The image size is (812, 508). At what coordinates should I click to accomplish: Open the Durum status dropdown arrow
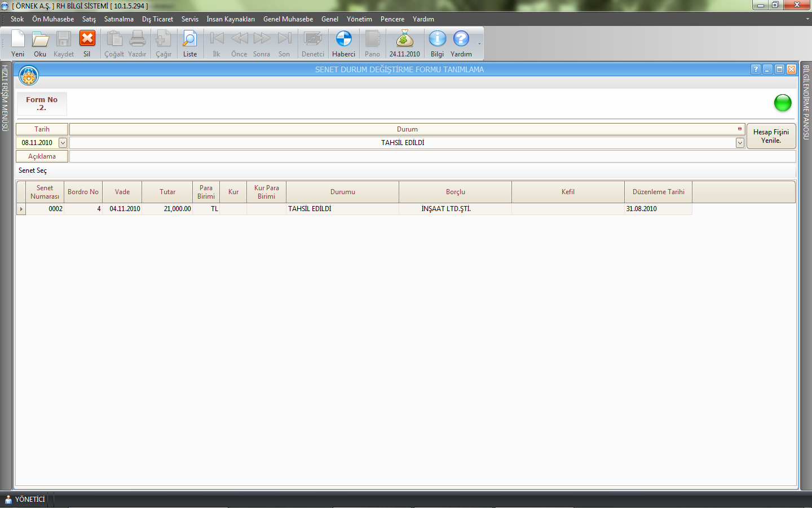pos(740,143)
